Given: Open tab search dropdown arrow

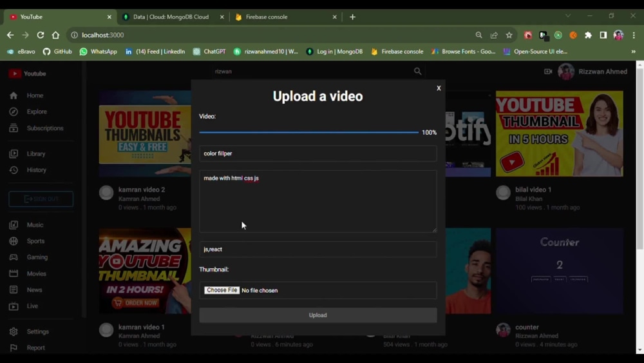Looking at the screenshot, I should (568, 16).
